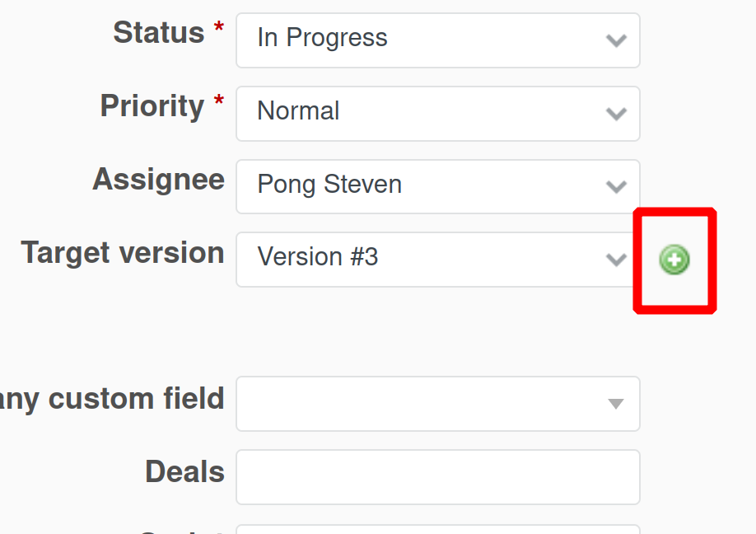This screenshot has height=534, width=756.
Task: Click the Status field chevron arrow
Action: [x=616, y=40]
